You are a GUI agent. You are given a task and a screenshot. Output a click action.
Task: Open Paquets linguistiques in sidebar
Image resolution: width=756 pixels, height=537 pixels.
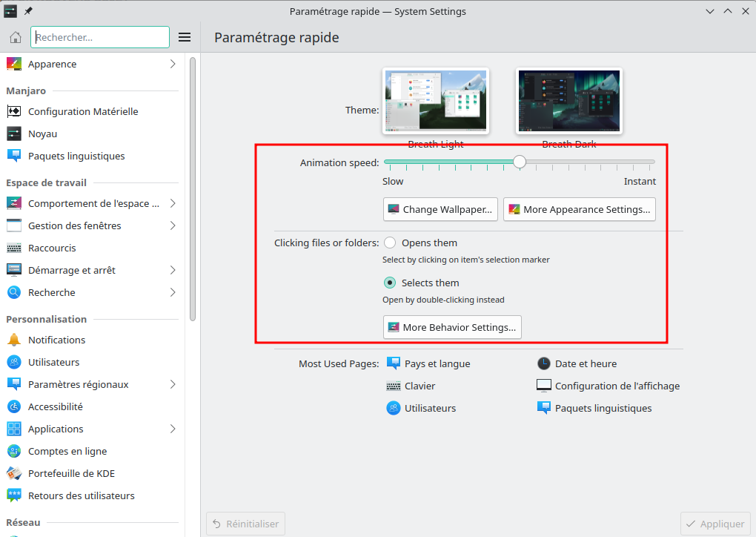pos(76,156)
